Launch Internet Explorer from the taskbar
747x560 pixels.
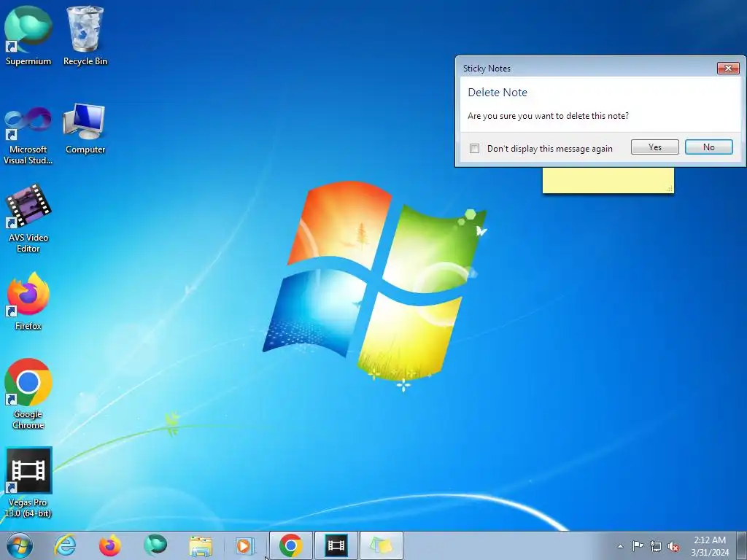click(65, 545)
